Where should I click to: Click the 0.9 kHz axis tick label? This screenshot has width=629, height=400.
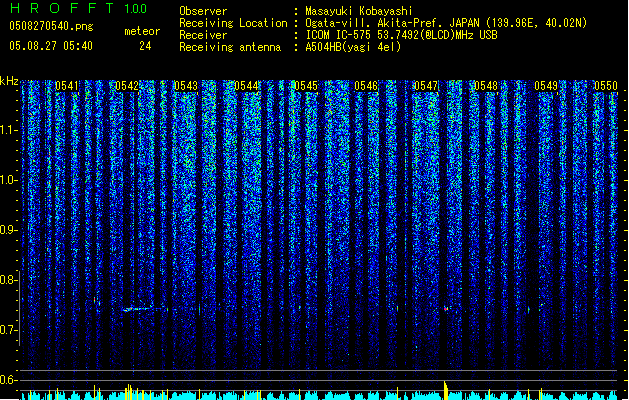point(8,230)
